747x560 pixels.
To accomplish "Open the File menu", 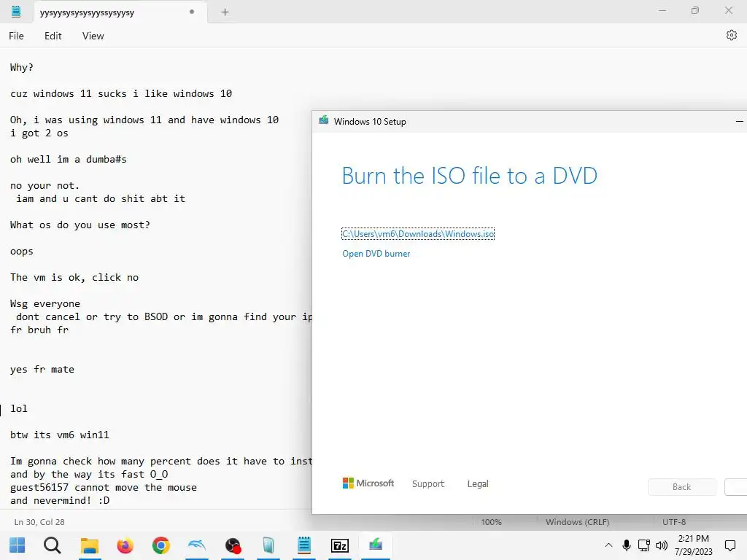I will (16, 36).
